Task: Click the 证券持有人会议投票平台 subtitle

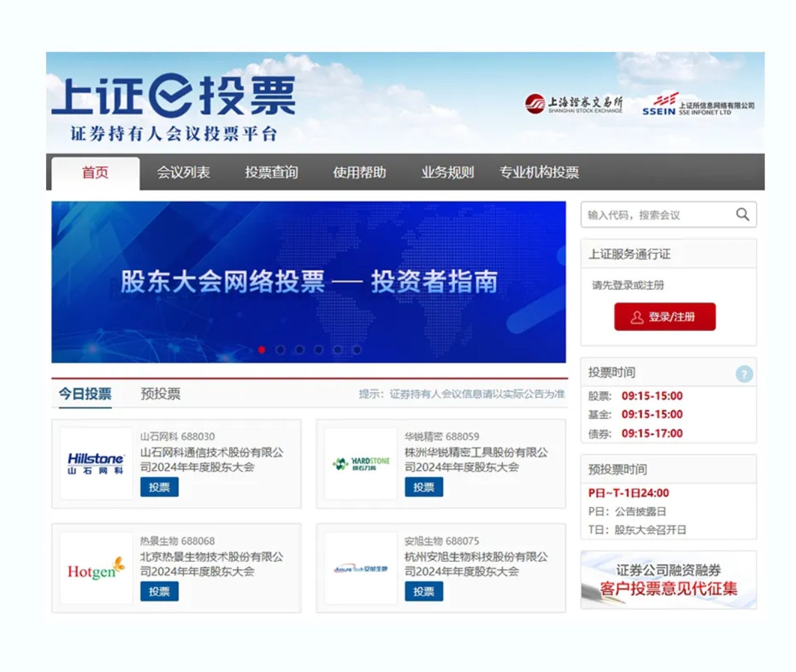Action: click(x=174, y=133)
